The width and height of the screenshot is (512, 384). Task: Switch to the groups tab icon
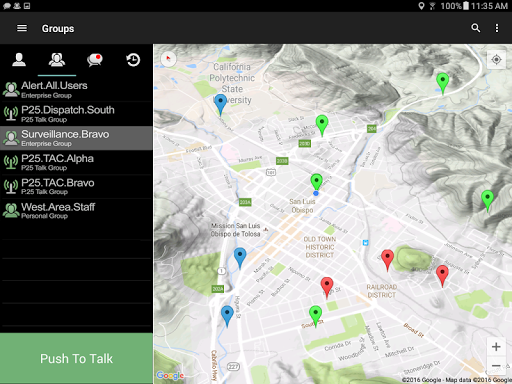tap(57, 60)
